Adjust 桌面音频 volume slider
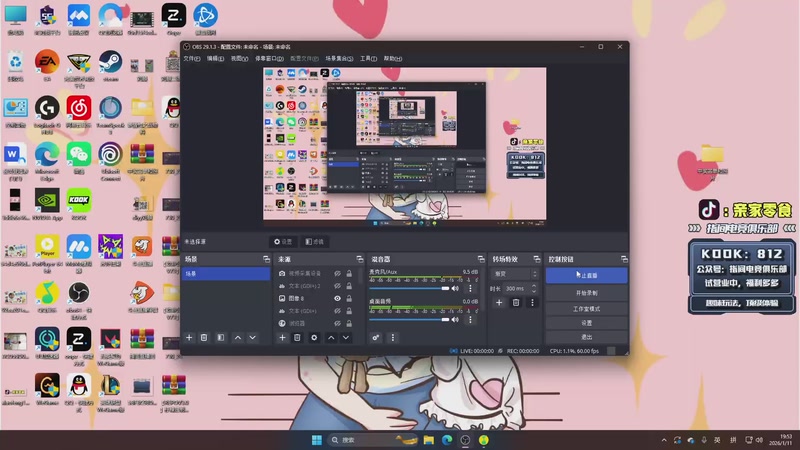Image resolution: width=800 pixels, height=450 pixels. (409, 320)
